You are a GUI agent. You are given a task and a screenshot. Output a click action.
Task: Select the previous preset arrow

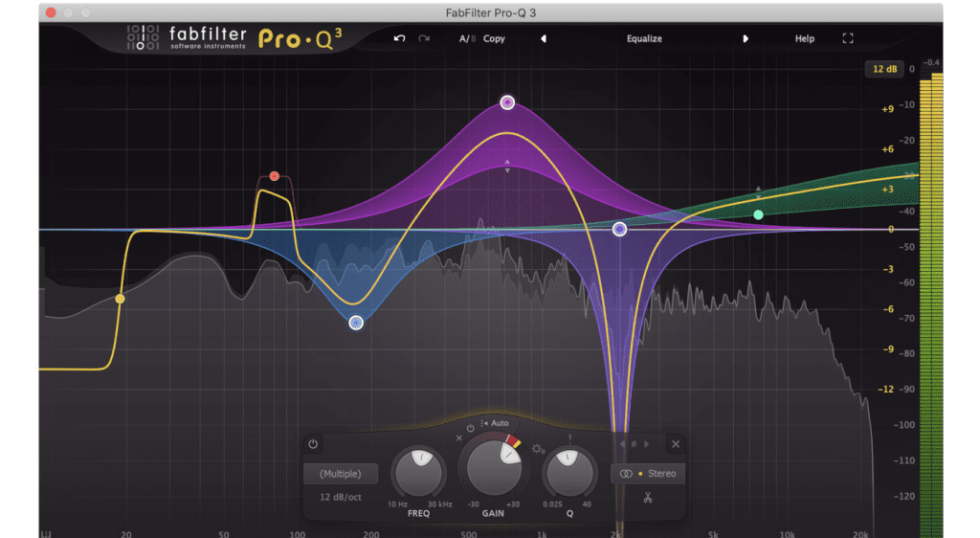pyautogui.click(x=544, y=38)
